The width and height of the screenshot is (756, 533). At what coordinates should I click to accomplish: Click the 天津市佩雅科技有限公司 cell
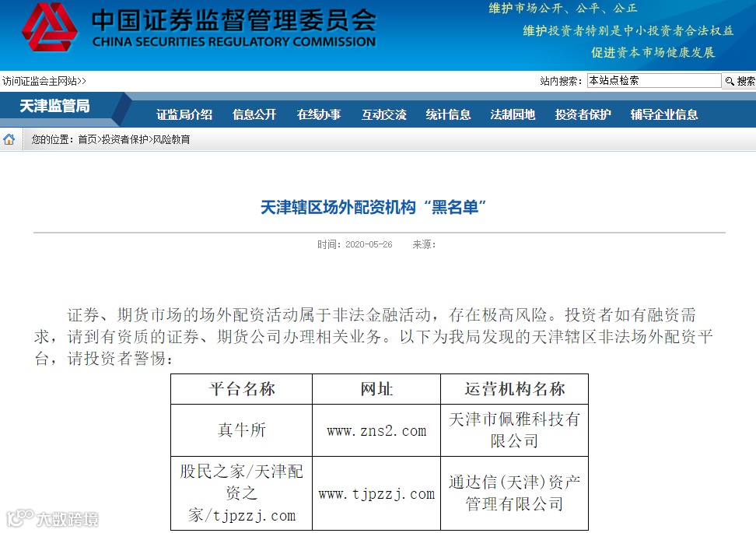[x=514, y=430]
